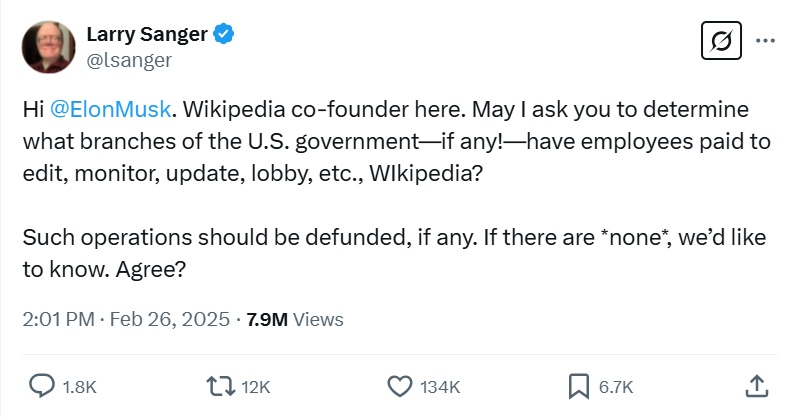Screen dimensions: 793x417
Task: Bookmark the post using the bookmark icon
Action: pyautogui.click(x=578, y=385)
